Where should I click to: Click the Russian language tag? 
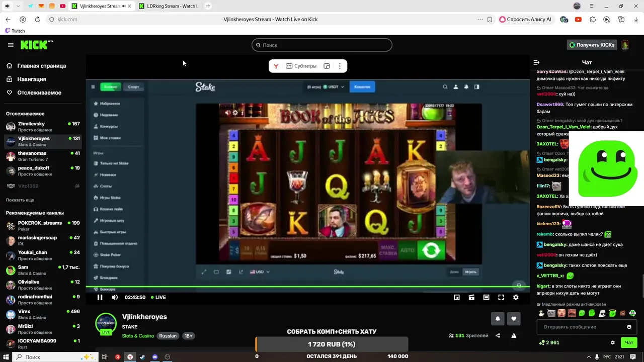tap(168, 336)
